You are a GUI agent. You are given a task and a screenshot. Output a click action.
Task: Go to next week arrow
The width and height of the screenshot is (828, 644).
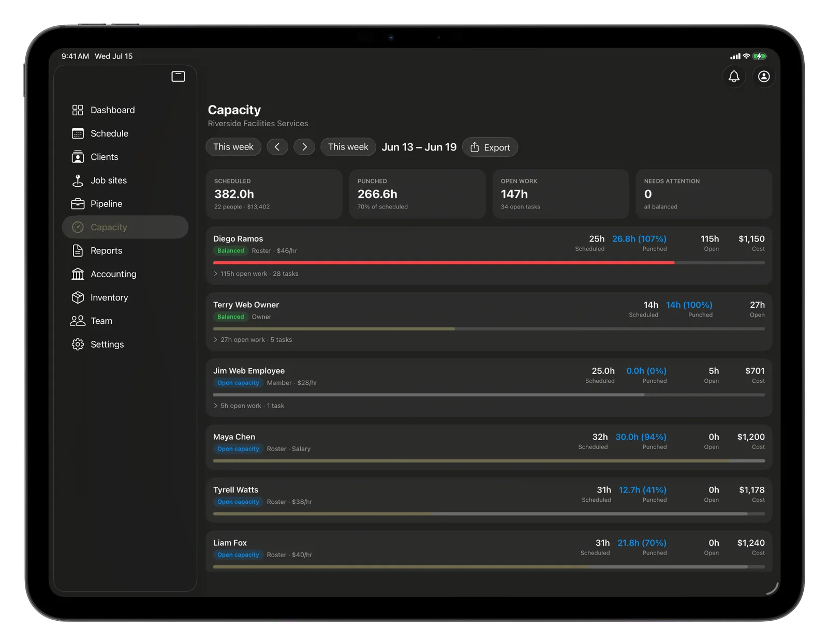point(304,147)
